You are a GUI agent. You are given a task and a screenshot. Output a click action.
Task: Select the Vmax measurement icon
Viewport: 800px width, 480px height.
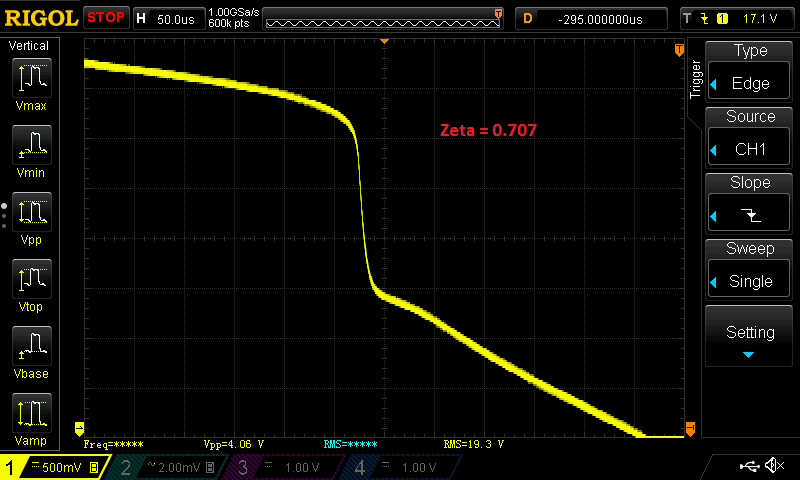(32, 78)
